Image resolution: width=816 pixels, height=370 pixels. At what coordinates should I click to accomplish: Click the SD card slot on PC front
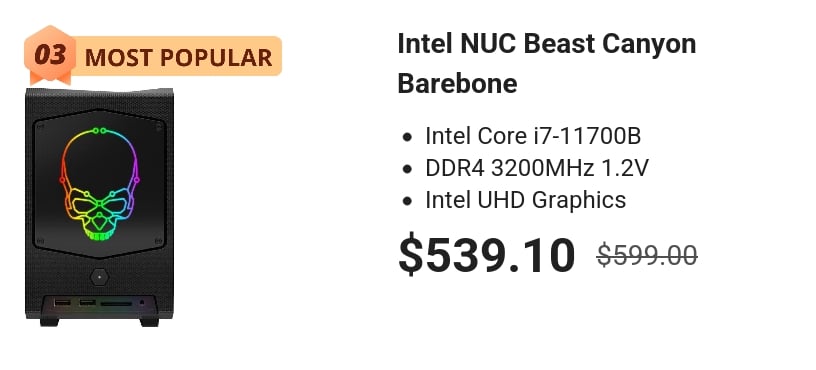pyautogui.click(x=116, y=303)
